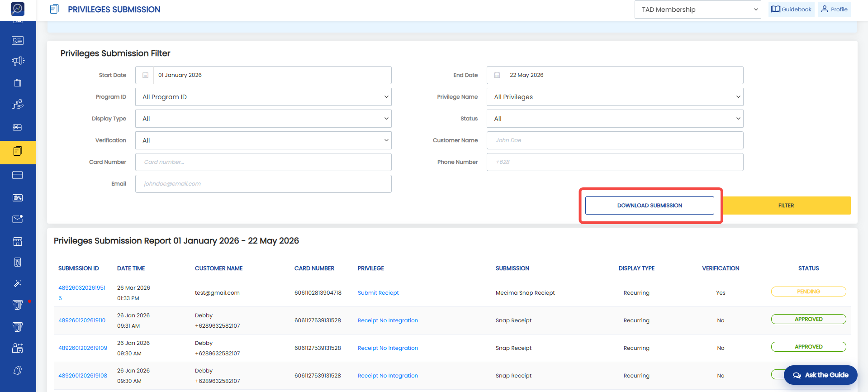
Task: Open submission ID 4892601202619110
Action: tap(82, 320)
